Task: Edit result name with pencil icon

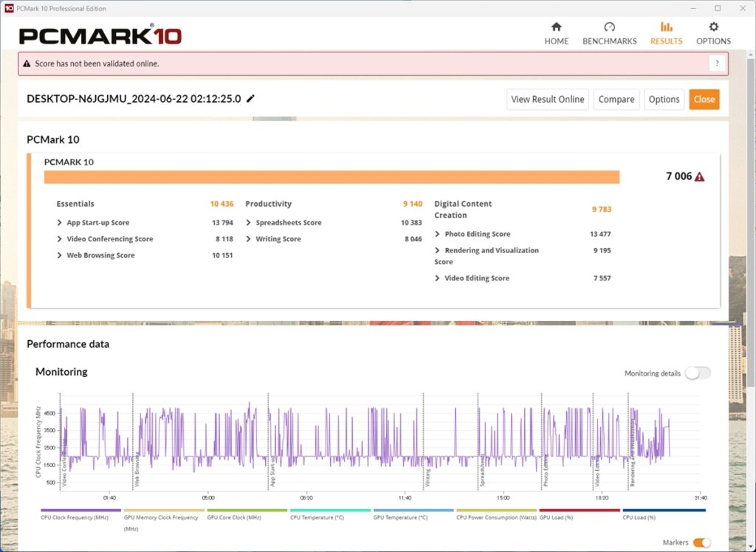Action: (250, 99)
